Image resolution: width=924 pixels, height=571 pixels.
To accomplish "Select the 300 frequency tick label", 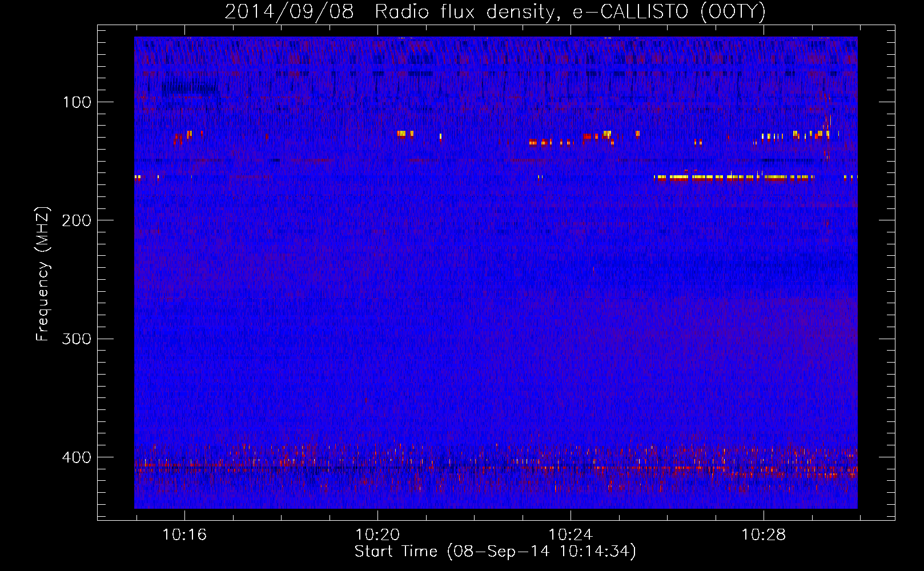I will pos(77,339).
